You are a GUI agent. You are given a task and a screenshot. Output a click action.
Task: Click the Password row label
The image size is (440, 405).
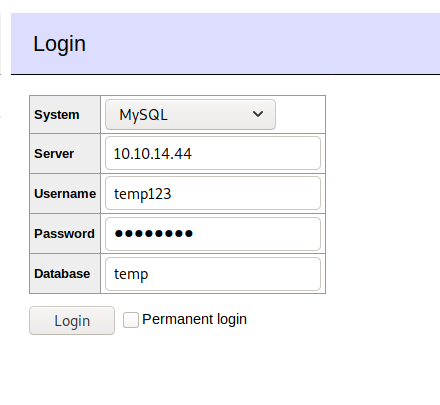point(64,234)
